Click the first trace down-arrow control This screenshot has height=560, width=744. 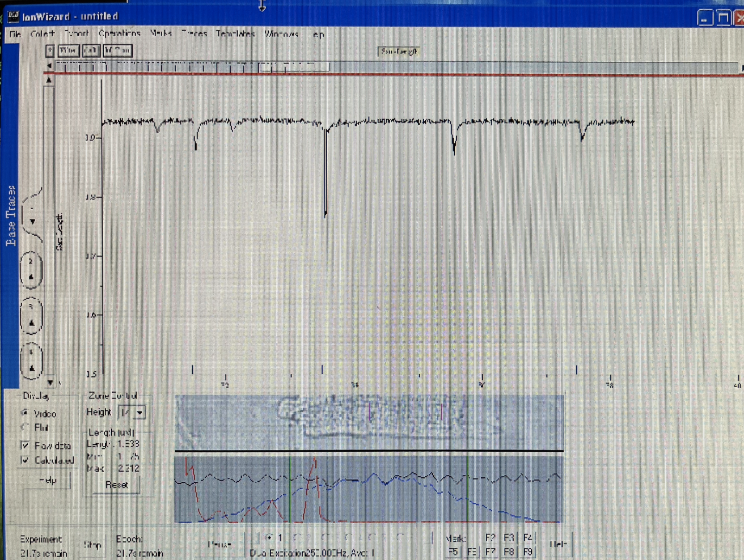coord(32,222)
